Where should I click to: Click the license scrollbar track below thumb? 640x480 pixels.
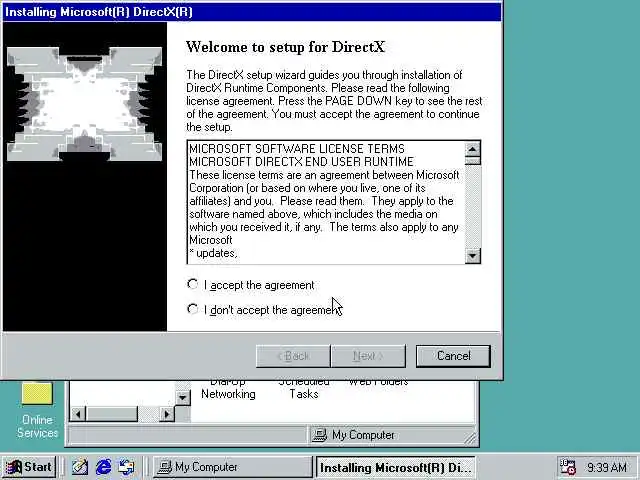473,207
